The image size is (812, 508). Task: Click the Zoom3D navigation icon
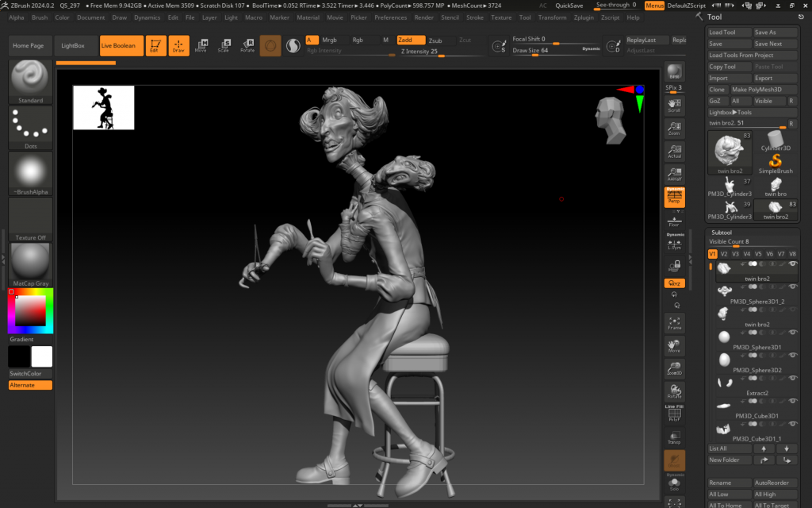click(x=674, y=368)
